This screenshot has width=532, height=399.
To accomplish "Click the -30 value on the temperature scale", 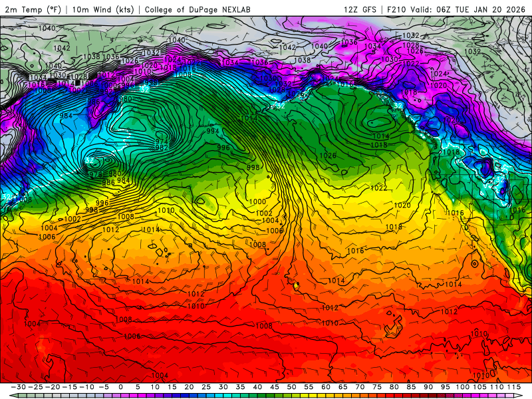I will (19, 387).
